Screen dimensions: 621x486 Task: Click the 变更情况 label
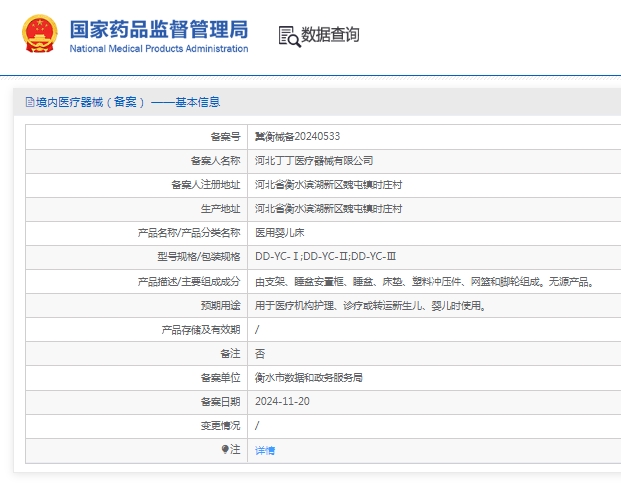[x=220, y=426]
